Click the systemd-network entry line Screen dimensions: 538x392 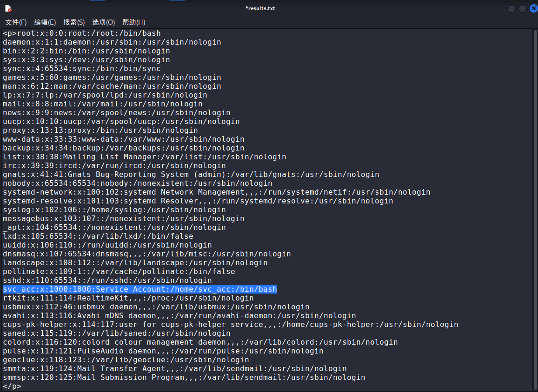[x=216, y=192]
